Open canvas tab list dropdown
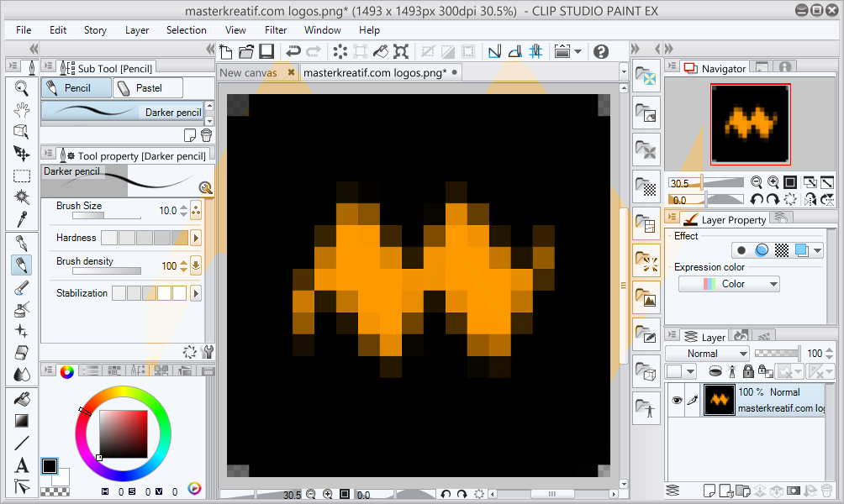Image resolution: width=844 pixels, height=504 pixels. pos(624,71)
